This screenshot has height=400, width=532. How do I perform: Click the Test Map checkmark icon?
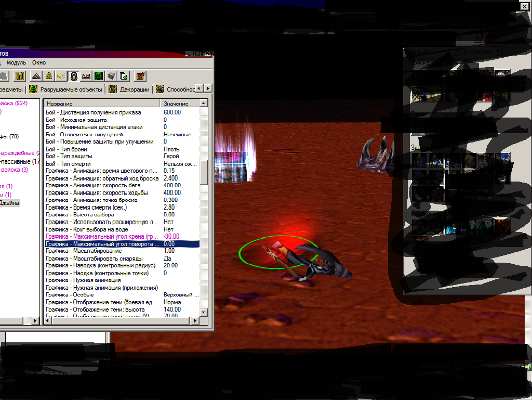click(x=140, y=76)
